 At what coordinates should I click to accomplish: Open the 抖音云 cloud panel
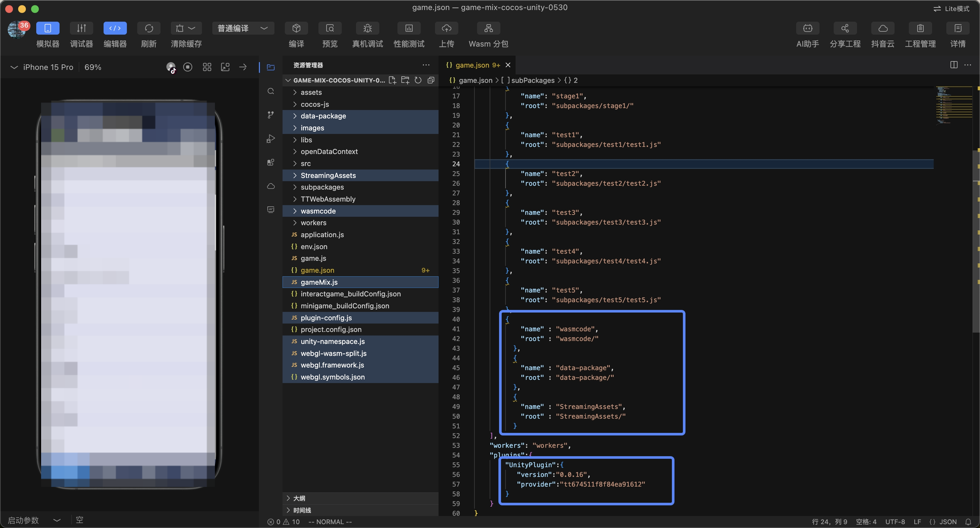coord(883,28)
